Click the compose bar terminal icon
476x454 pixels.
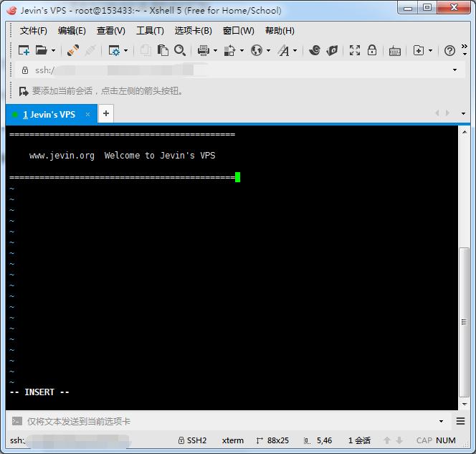pyautogui.click(x=17, y=421)
